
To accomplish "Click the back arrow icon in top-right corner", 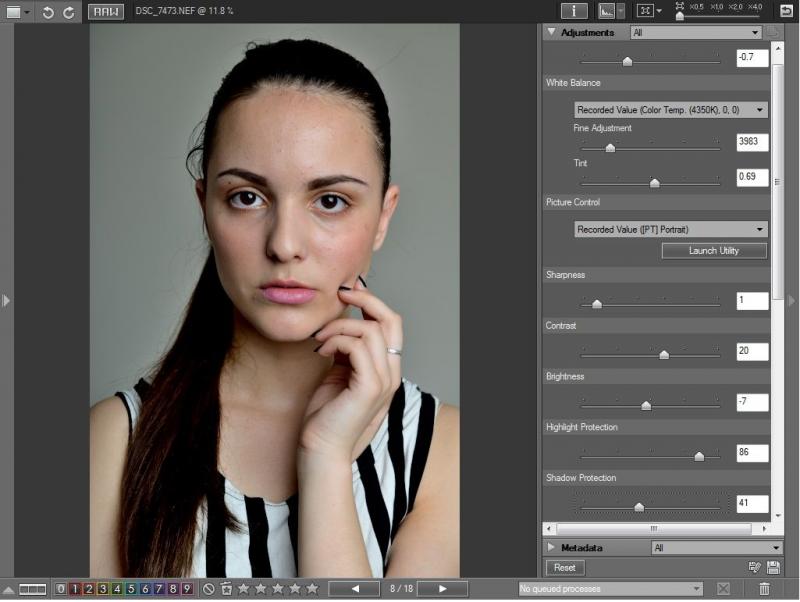I will click(786, 11).
